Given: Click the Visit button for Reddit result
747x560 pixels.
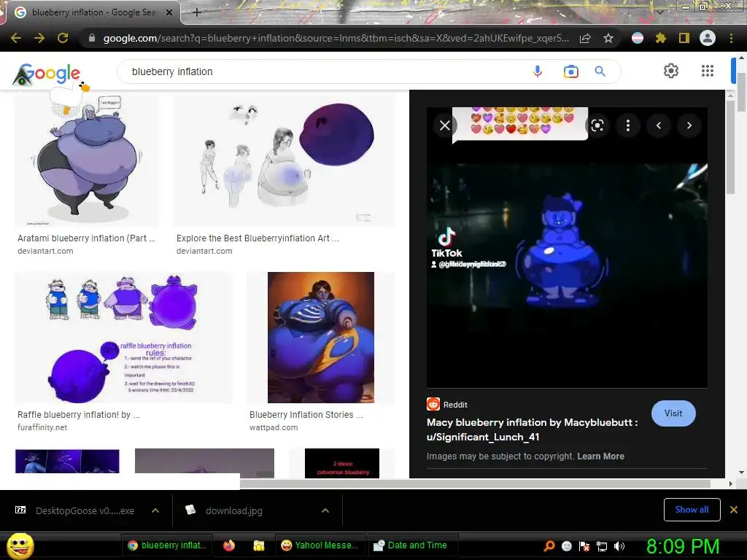Looking at the screenshot, I should point(673,413).
